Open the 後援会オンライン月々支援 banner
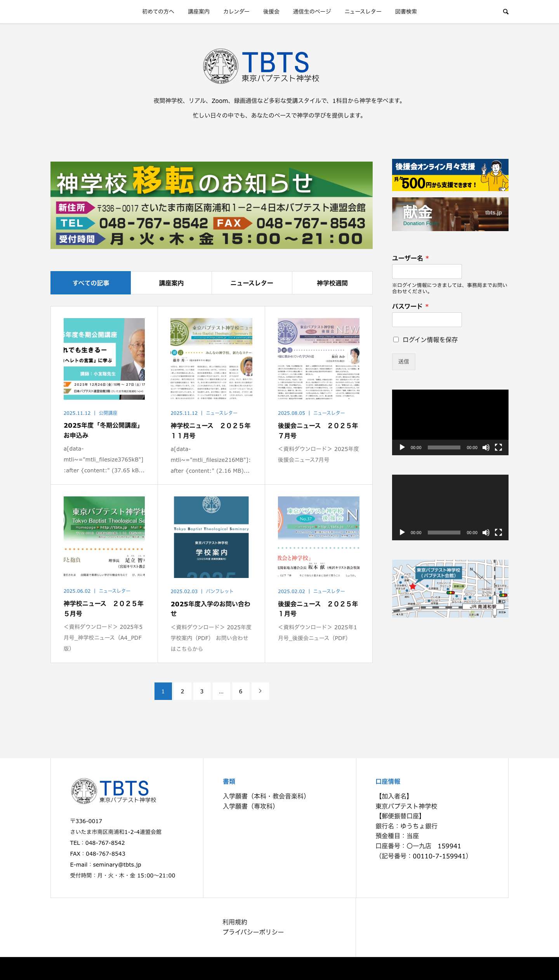This screenshot has height=980, width=559. (450, 175)
